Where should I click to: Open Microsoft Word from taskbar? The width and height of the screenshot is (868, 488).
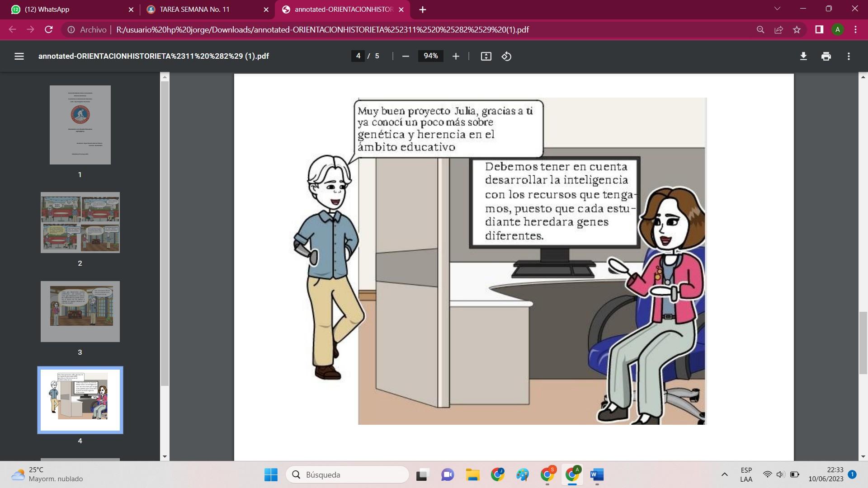click(x=597, y=474)
